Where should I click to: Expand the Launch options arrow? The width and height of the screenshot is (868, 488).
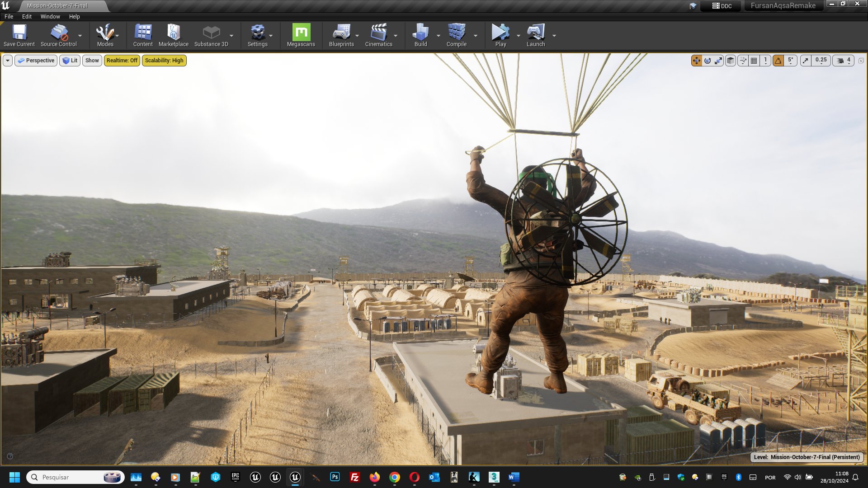554,35
